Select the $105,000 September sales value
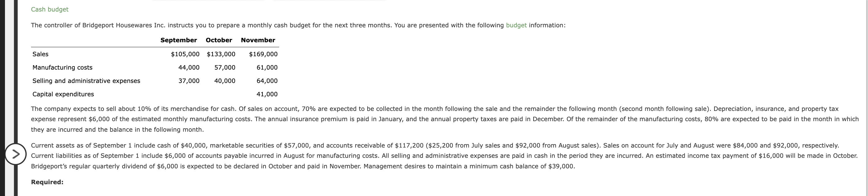Image resolution: width=868 pixels, height=196 pixels. tap(185, 54)
